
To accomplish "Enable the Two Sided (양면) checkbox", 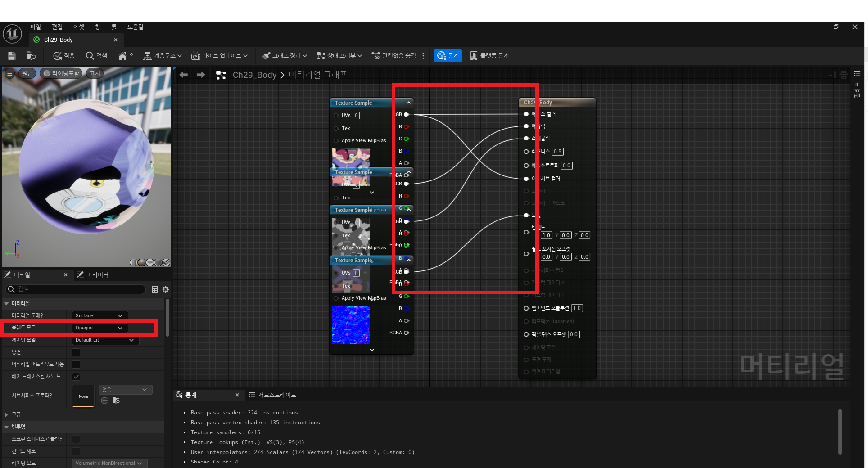I will pos(76,352).
